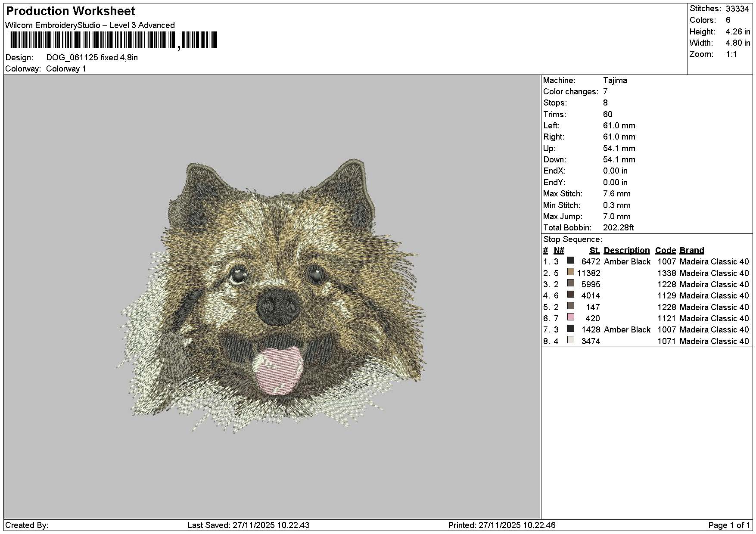Click the black swatch in stop row 7
756x534 pixels.
[571, 328]
